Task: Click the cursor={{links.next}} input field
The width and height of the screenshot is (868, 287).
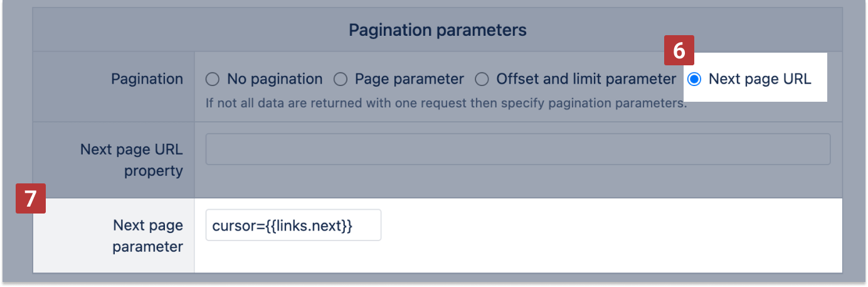Action: tap(293, 225)
